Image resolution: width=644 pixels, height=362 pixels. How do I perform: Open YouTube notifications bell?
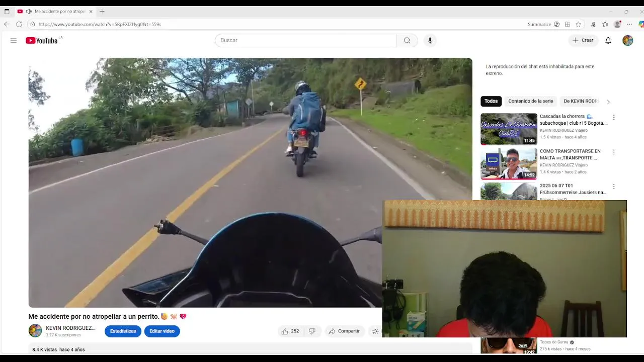(608, 40)
